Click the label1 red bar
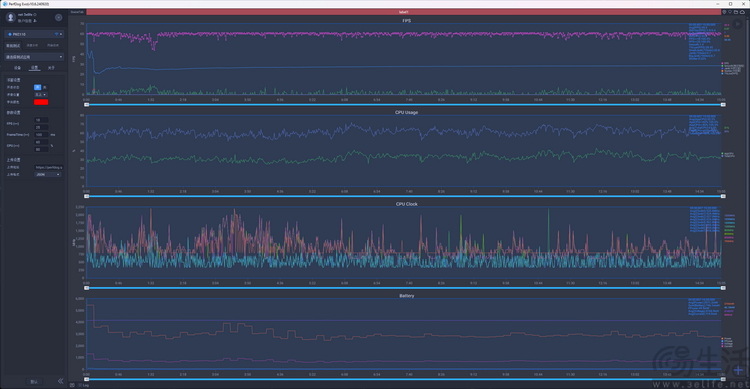The height and width of the screenshot is (389, 750). pos(403,12)
